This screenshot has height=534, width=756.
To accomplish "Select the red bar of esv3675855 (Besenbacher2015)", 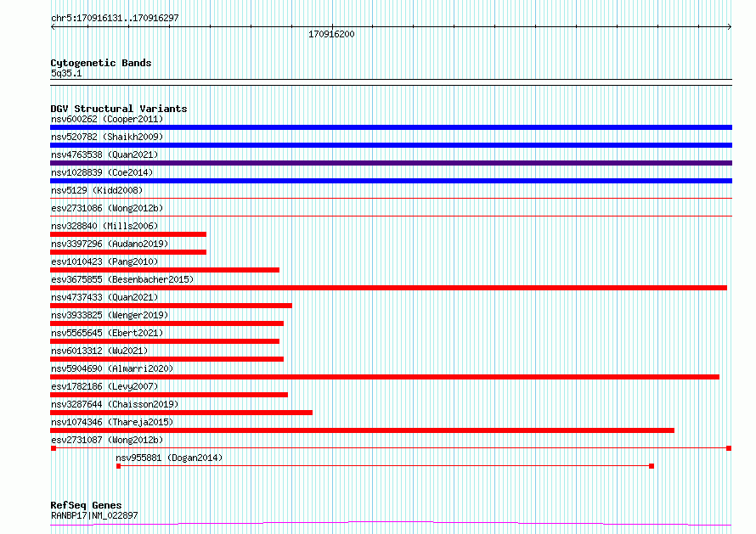I will [x=388, y=288].
